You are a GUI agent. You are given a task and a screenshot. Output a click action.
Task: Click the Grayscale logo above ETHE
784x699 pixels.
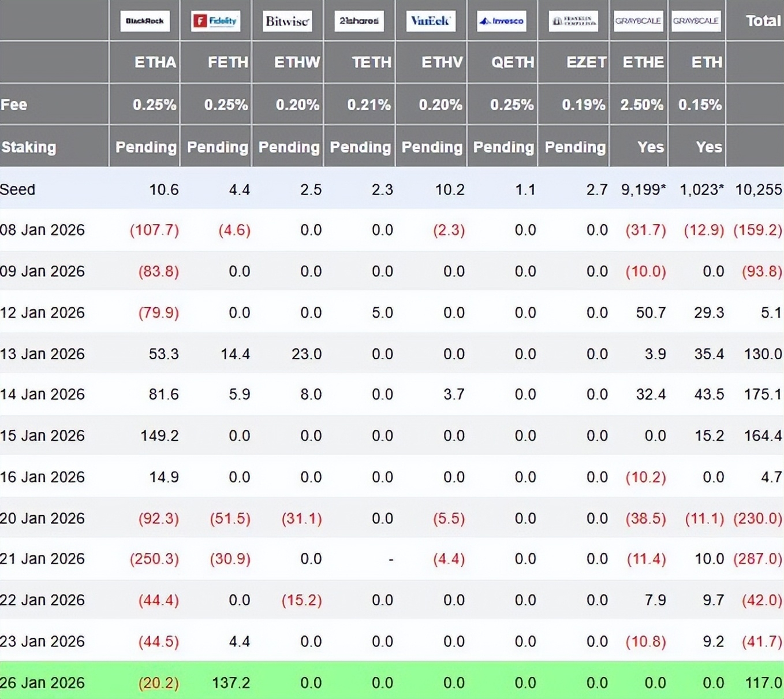pos(638,21)
